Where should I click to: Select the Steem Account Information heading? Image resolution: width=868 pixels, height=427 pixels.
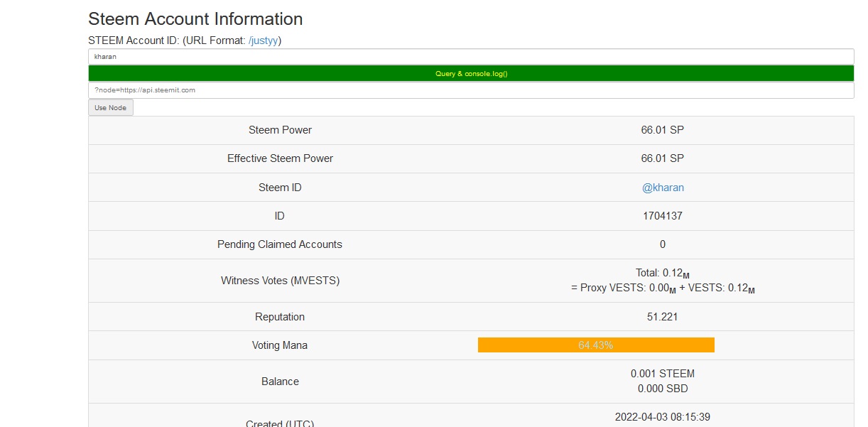[195, 19]
